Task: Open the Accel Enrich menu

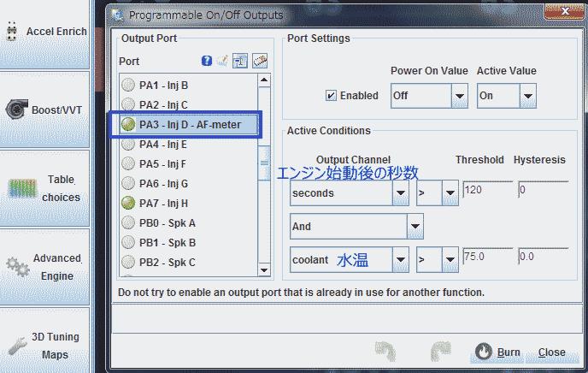Action: click(44, 34)
